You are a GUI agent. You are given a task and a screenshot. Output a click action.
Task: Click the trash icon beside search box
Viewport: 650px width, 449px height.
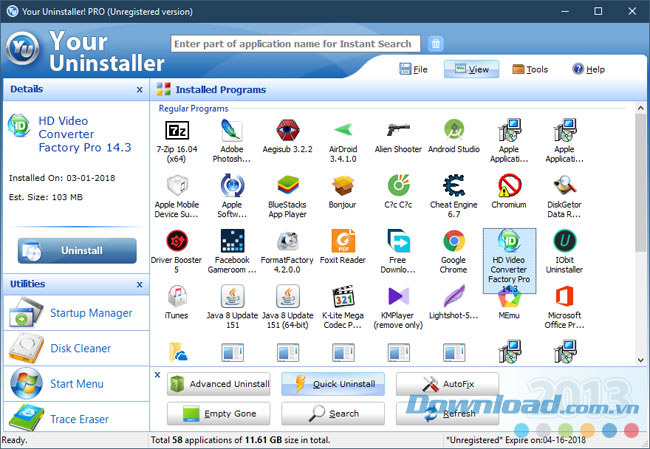tap(435, 44)
